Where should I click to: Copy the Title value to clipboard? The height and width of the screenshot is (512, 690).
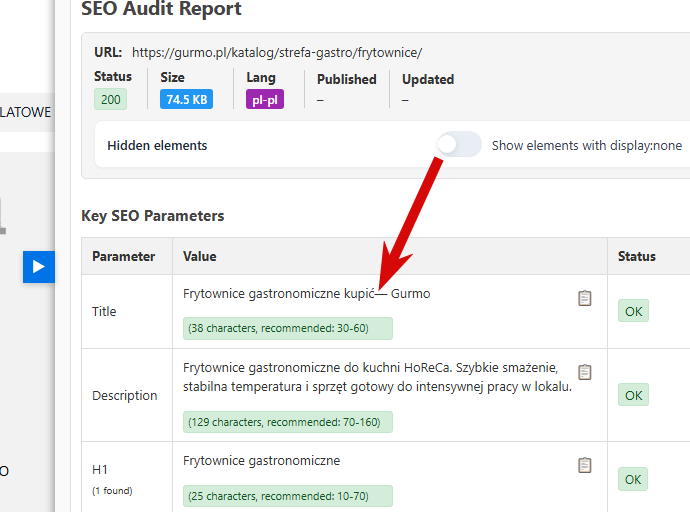(585, 298)
